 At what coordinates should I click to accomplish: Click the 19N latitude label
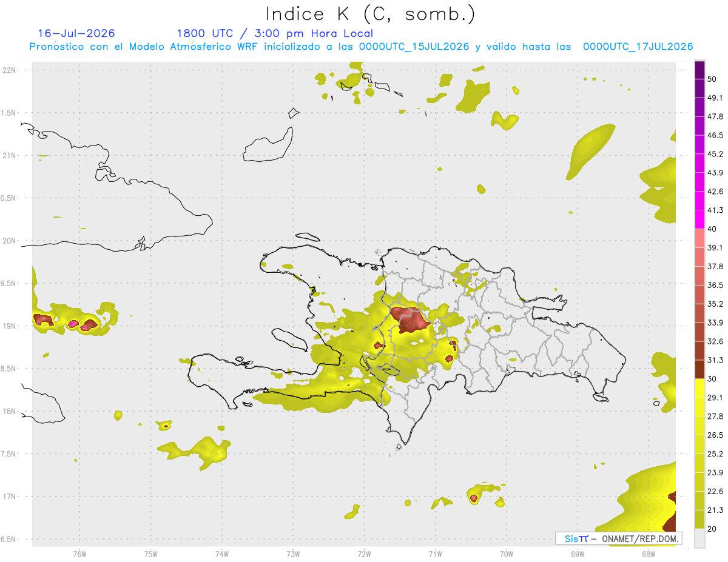pyautogui.click(x=10, y=326)
